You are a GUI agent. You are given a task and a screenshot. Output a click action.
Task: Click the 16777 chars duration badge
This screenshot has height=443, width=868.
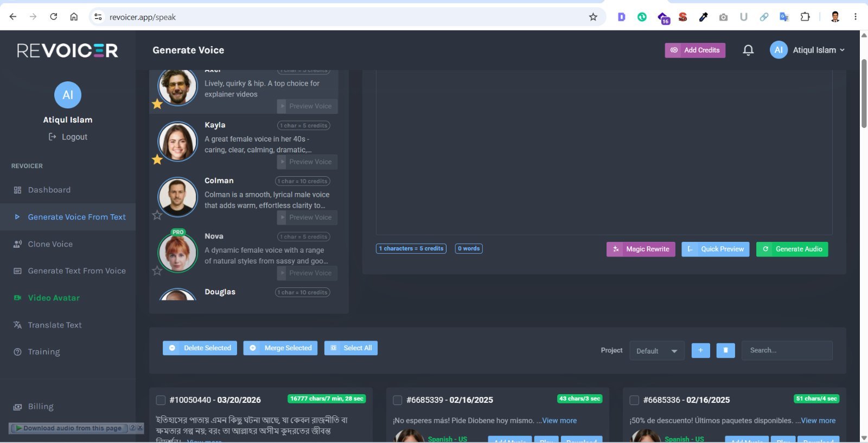[x=327, y=399]
